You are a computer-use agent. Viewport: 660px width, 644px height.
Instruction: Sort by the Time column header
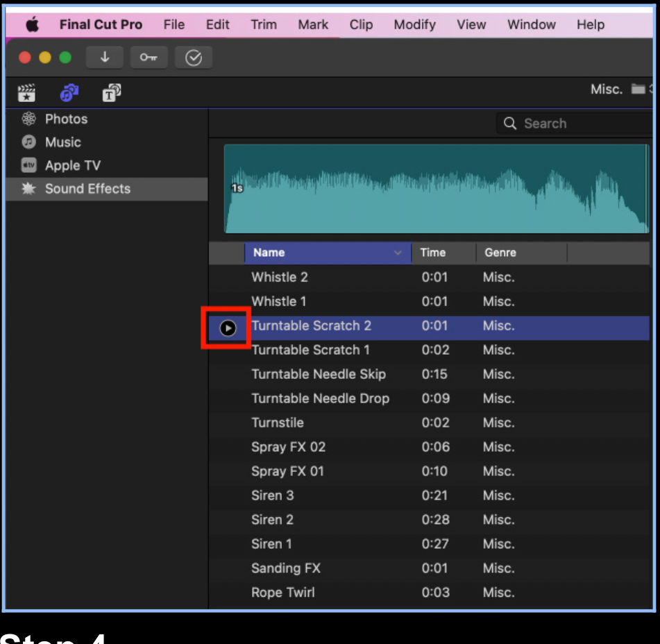click(443, 253)
